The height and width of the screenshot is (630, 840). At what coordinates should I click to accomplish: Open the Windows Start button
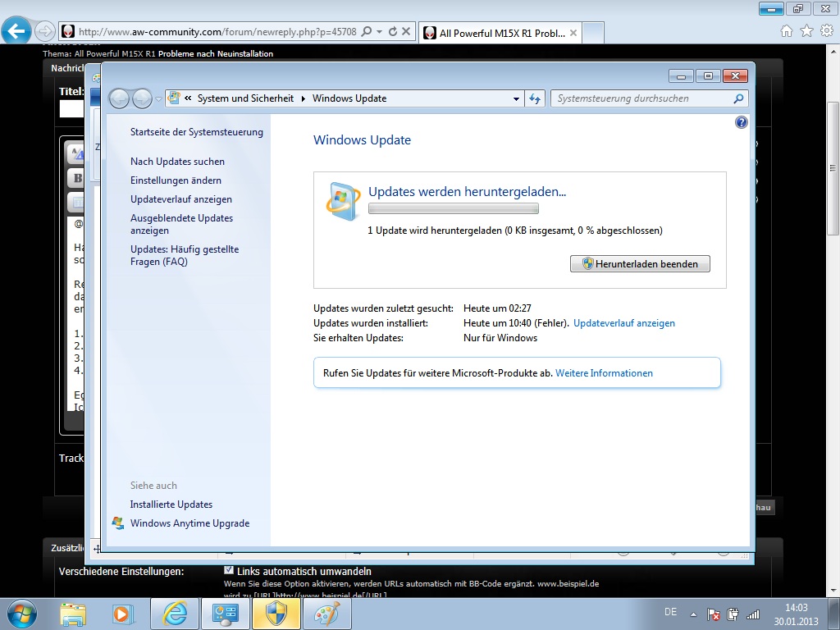point(22,614)
